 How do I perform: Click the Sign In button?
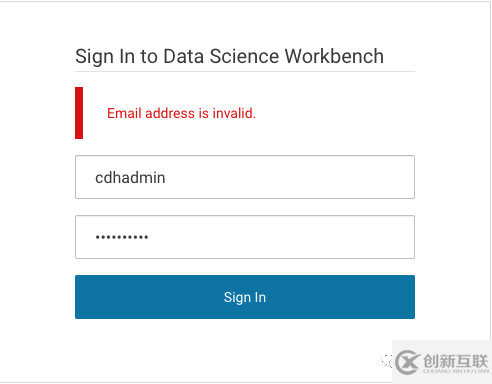coord(245,297)
